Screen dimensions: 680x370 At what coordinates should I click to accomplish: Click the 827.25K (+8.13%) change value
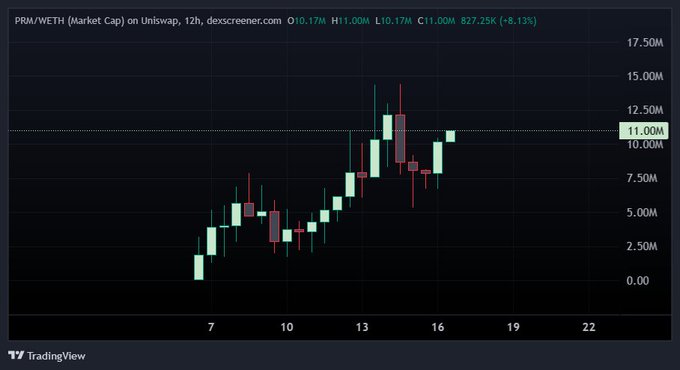499,21
